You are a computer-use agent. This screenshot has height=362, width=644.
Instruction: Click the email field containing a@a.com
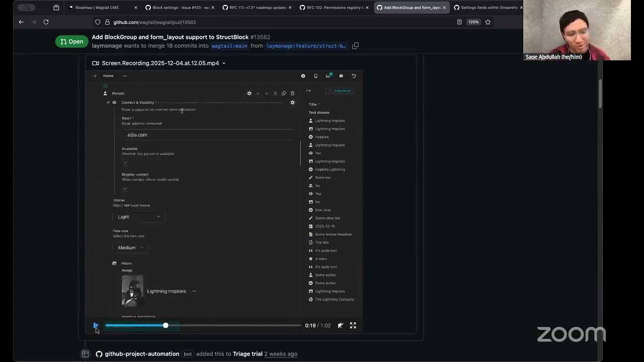point(207,135)
